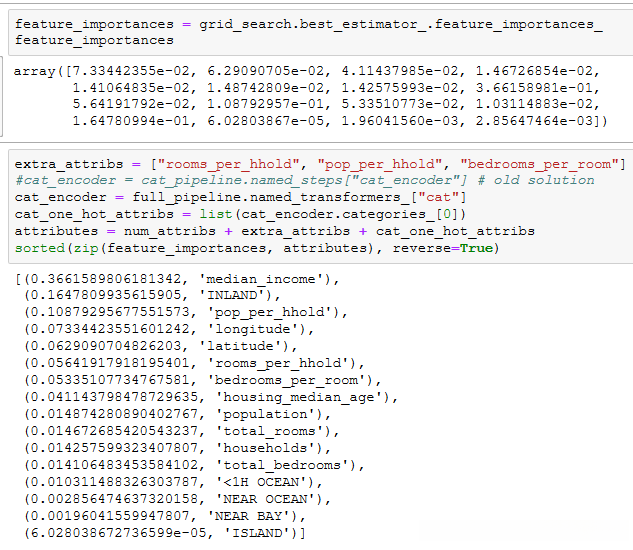
Task: Select the 'longitude' output row
Action: (x=169, y=329)
